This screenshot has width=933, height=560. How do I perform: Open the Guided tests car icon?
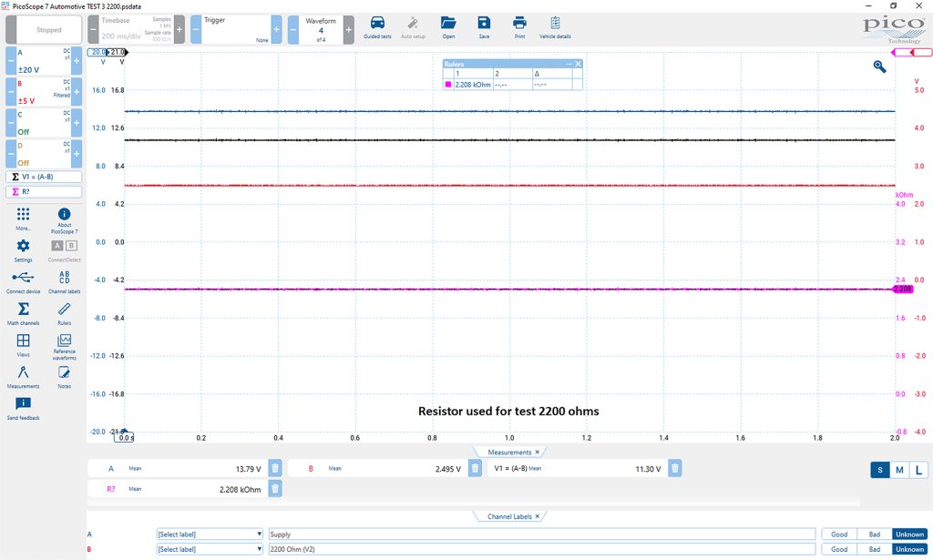pyautogui.click(x=377, y=23)
